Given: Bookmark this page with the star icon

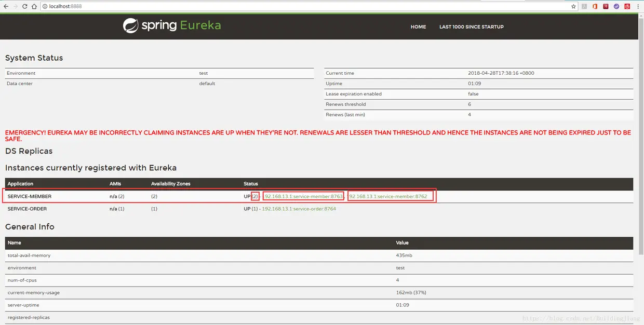Looking at the screenshot, I should pos(573,6).
